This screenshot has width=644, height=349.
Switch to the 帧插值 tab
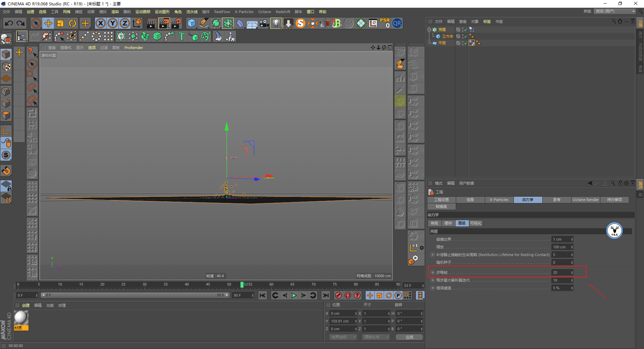click(x=441, y=206)
